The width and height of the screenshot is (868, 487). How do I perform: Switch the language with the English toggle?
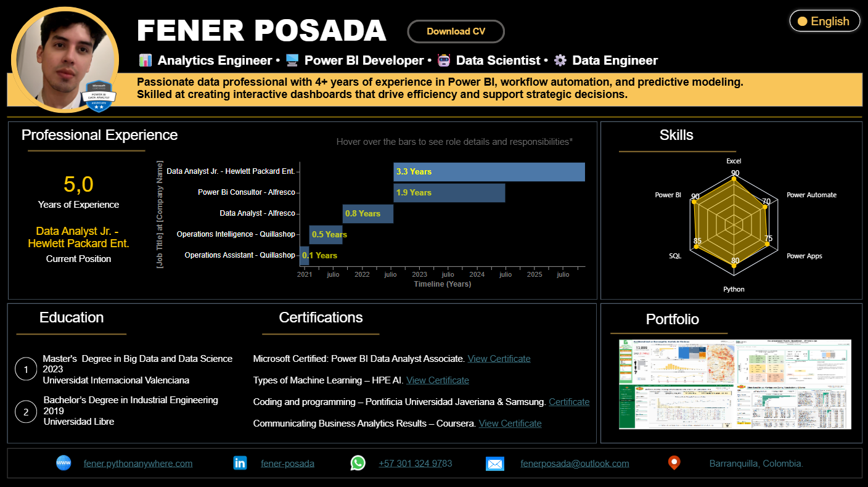tap(825, 20)
